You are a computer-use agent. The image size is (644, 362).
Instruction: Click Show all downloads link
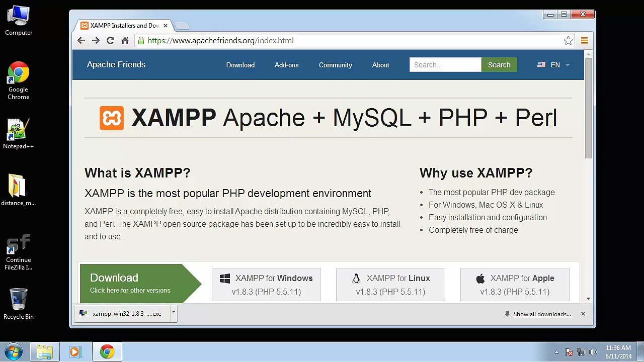[x=542, y=314]
